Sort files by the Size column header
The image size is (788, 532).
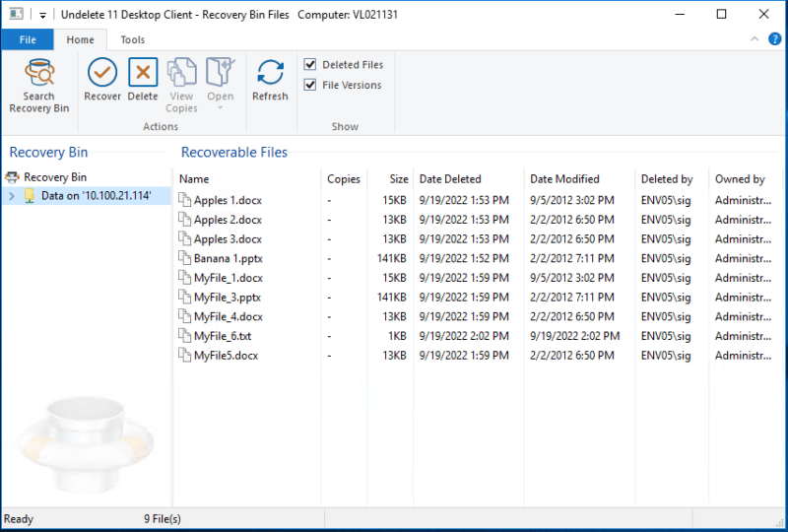click(x=398, y=179)
